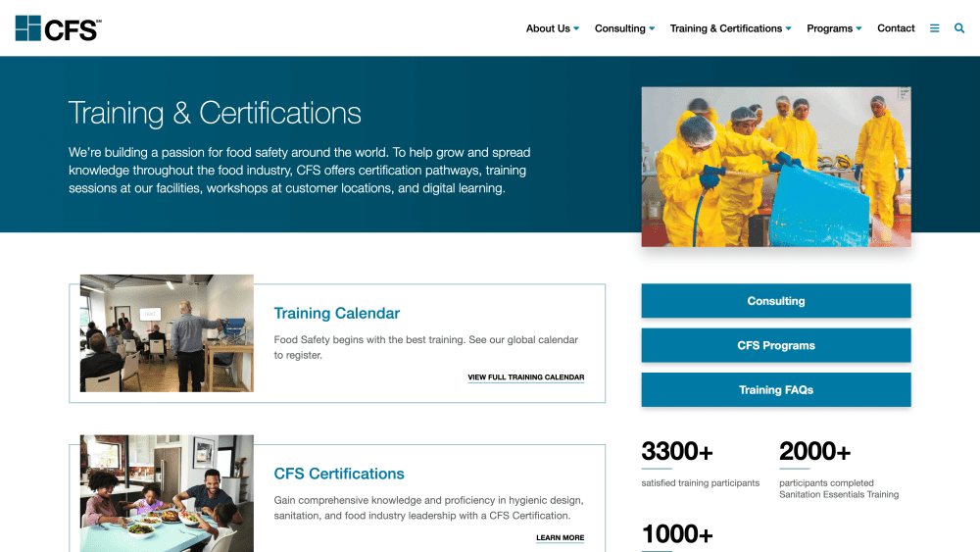
Task: Open View Full Training Calendar link
Action: (525, 376)
